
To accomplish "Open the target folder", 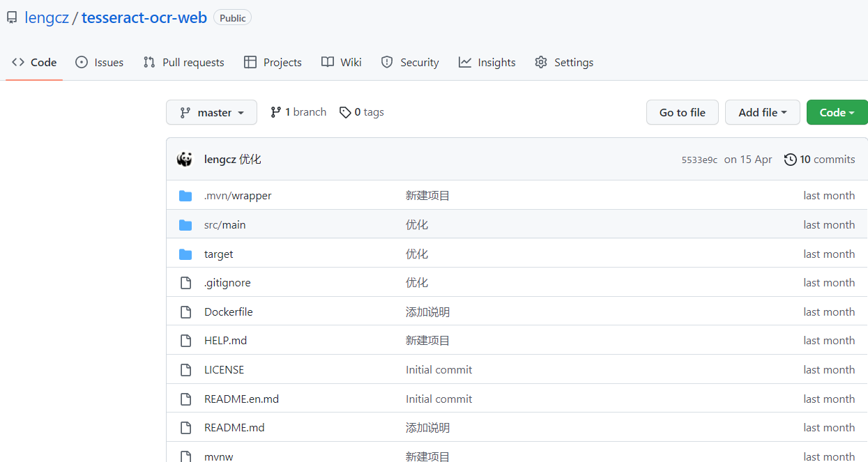I will 219,254.
